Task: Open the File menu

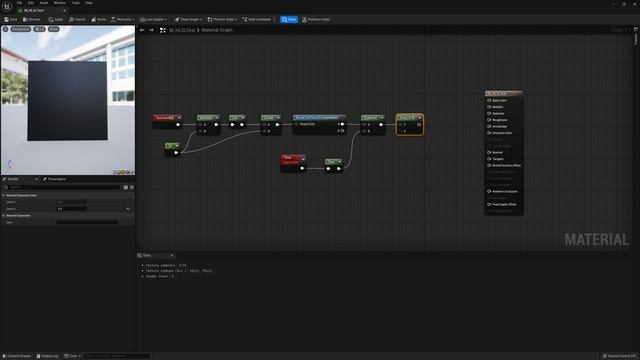Action: pos(19,3)
